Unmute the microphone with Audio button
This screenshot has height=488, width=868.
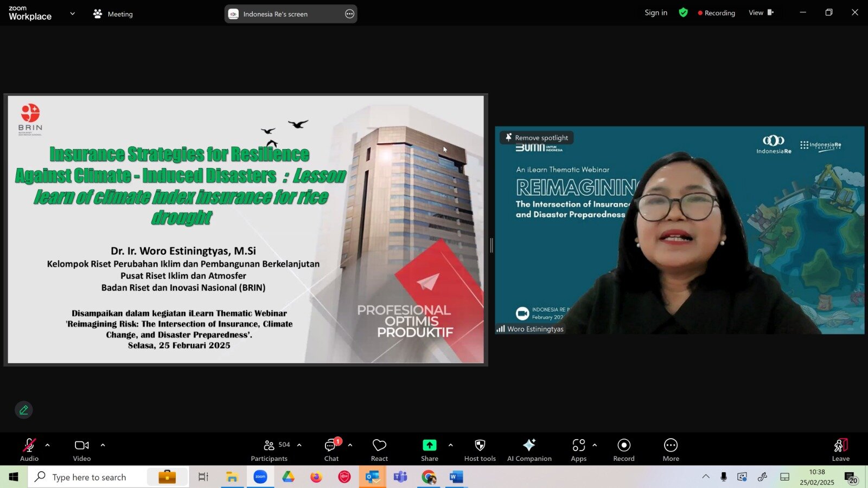tap(29, 450)
